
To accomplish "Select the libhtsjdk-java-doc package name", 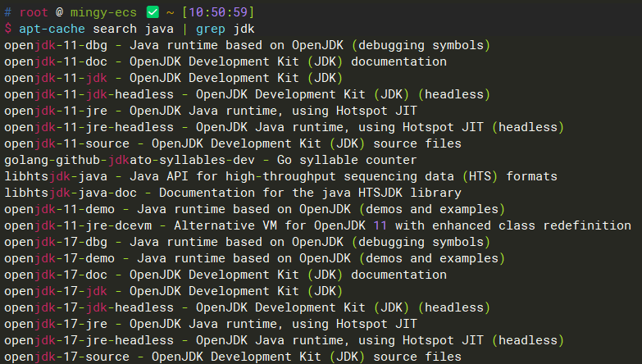I will point(71,193).
